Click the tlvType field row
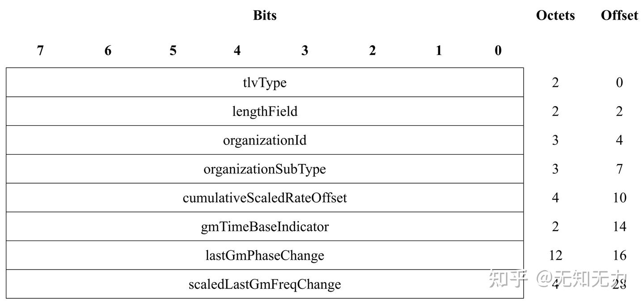 coord(265,83)
